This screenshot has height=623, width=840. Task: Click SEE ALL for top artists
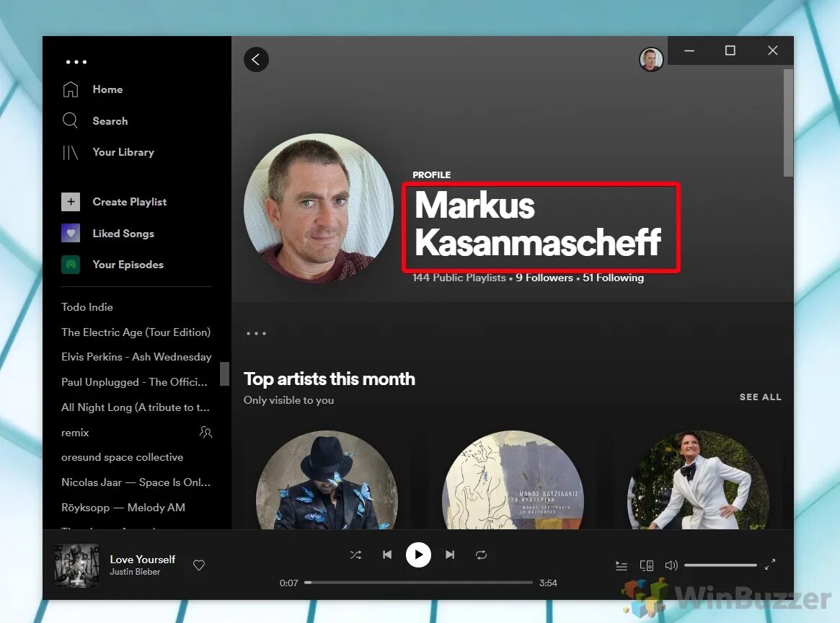(760, 397)
